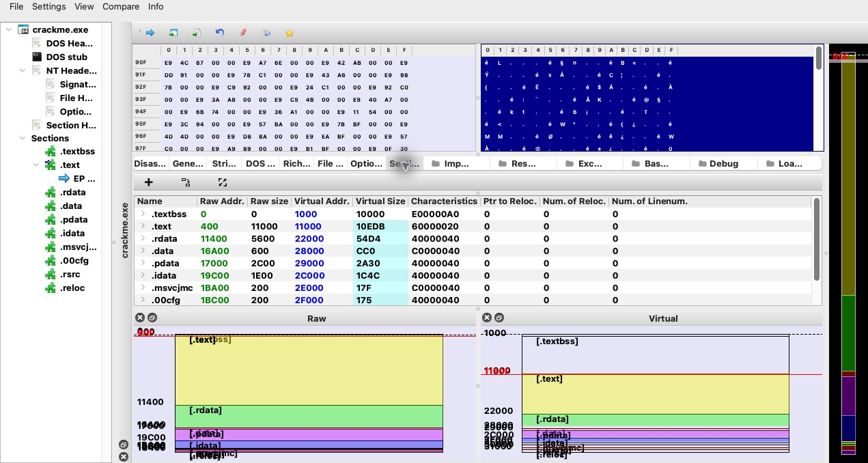Select the Optional Header page icon in the tree
This screenshot has height=463, width=868.
tap(51, 111)
